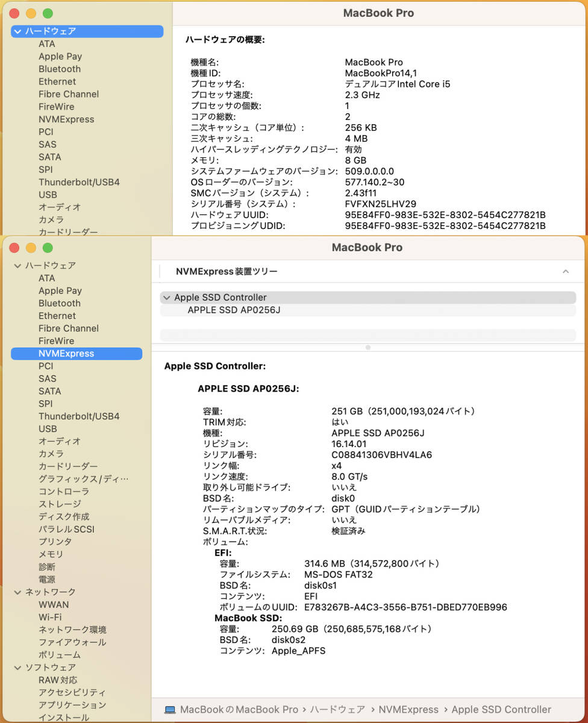Click Apple SSD Controller in path bar
Image resolution: width=588 pixels, height=723 pixels.
tap(501, 710)
